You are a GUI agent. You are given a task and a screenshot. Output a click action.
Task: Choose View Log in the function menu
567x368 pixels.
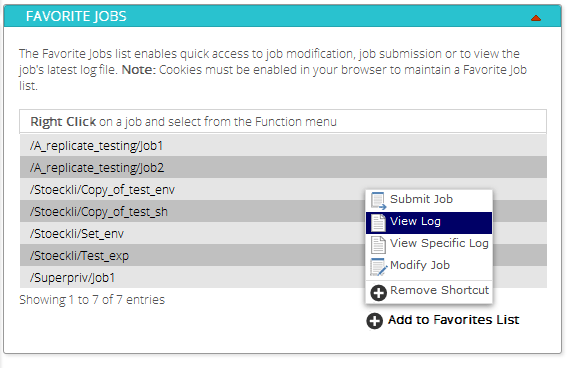[x=429, y=223]
